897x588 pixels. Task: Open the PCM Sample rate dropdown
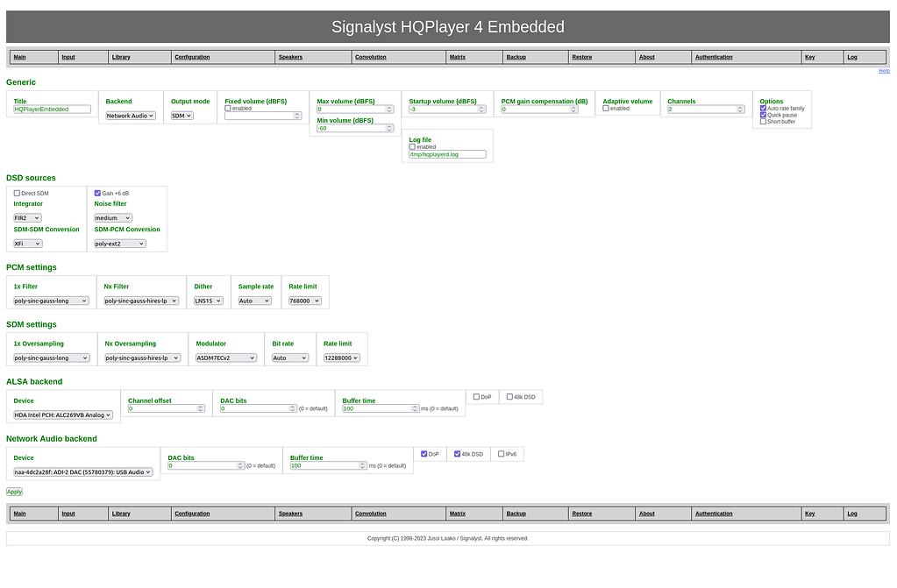click(254, 301)
